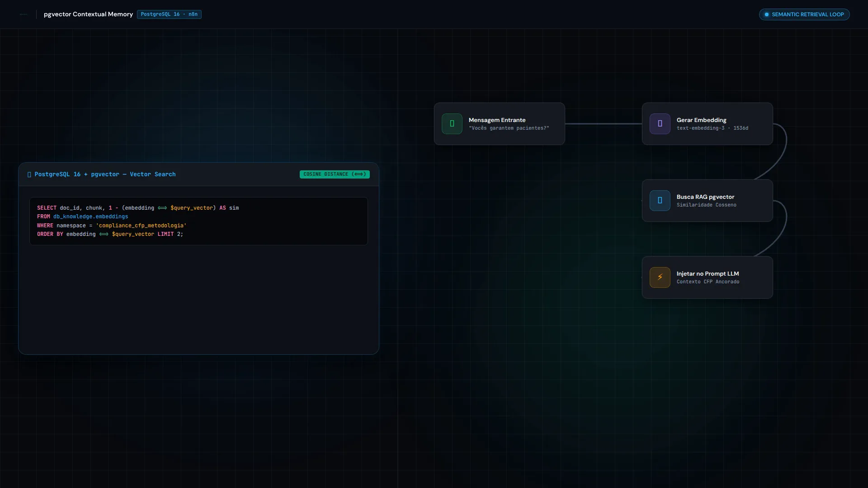
Task: Click the purple Gerar Embedding node icon
Action: 660,124
